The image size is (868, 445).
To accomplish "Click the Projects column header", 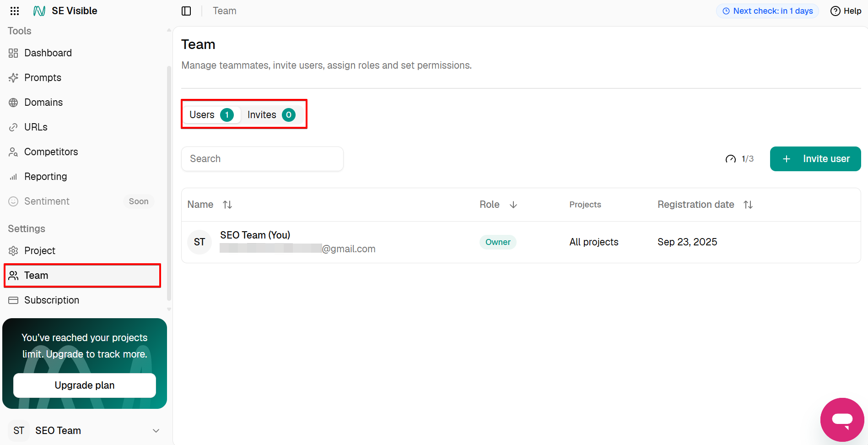I will pos(585,205).
